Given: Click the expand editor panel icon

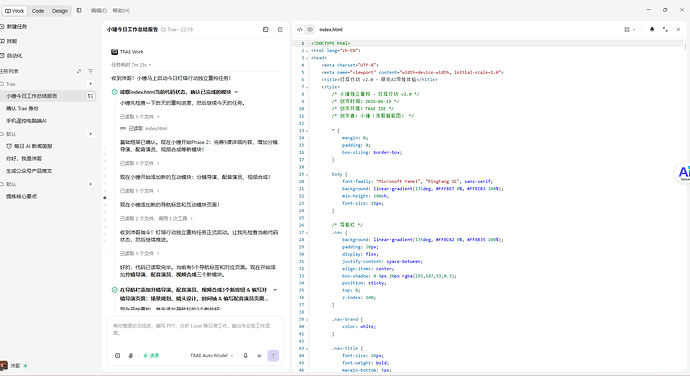Looking at the screenshot, I should [x=665, y=29].
